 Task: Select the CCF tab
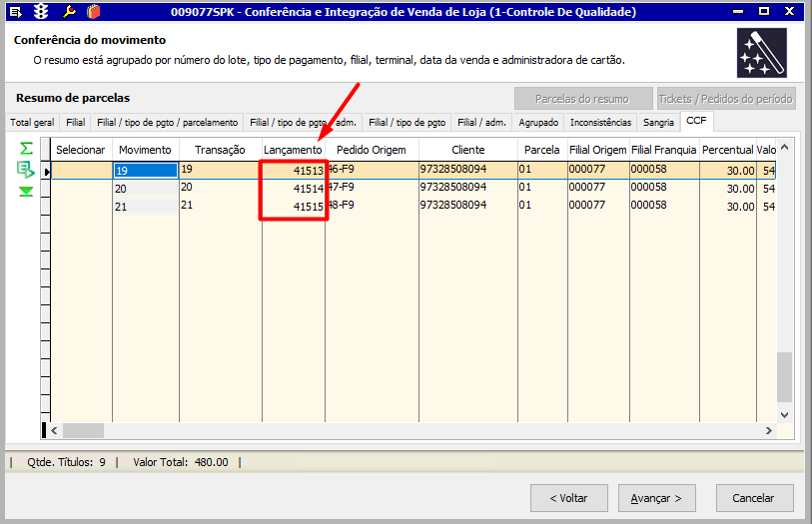[696, 121]
